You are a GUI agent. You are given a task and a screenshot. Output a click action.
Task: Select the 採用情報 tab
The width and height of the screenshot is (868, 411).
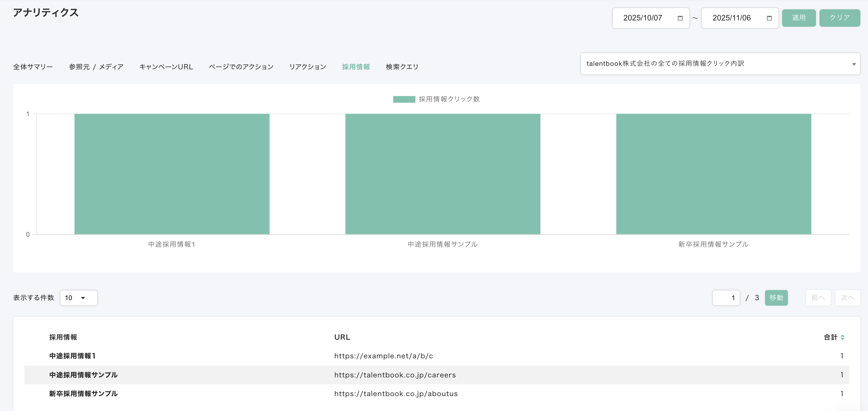tap(356, 67)
